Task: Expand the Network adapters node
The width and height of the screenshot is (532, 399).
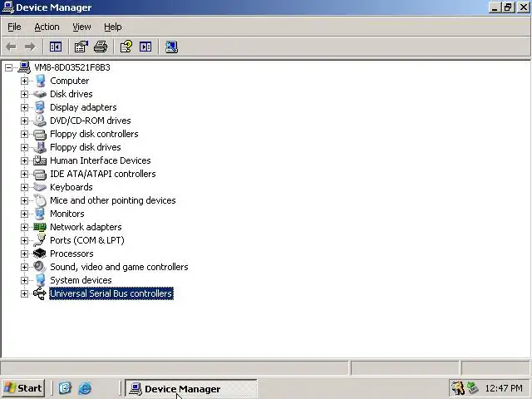Action: coord(24,227)
